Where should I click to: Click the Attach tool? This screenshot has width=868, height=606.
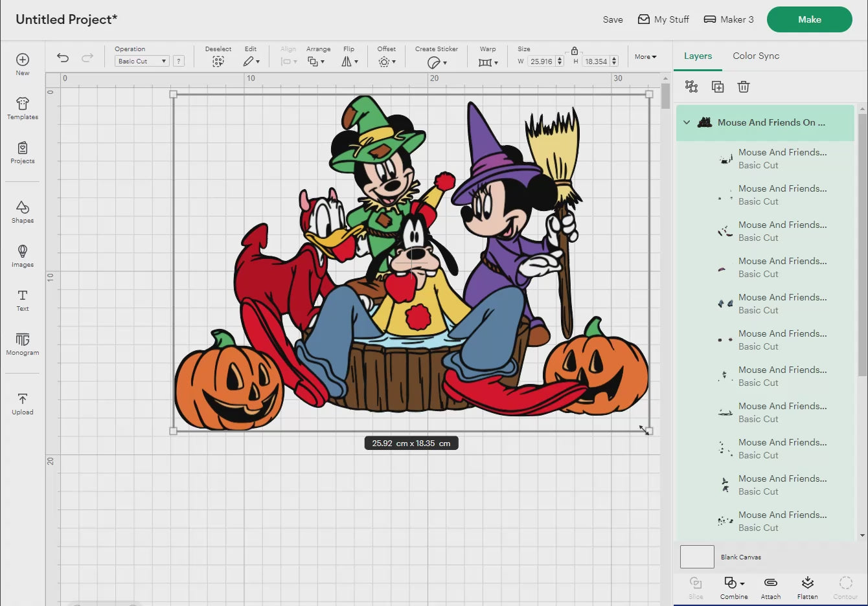click(x=771, y=587)
